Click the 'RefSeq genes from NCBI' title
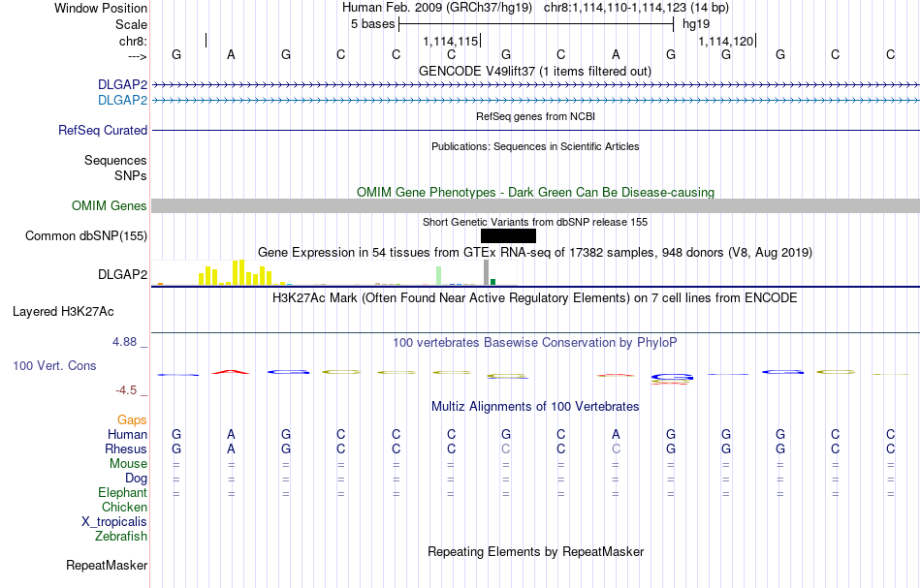 click(536, 116)
